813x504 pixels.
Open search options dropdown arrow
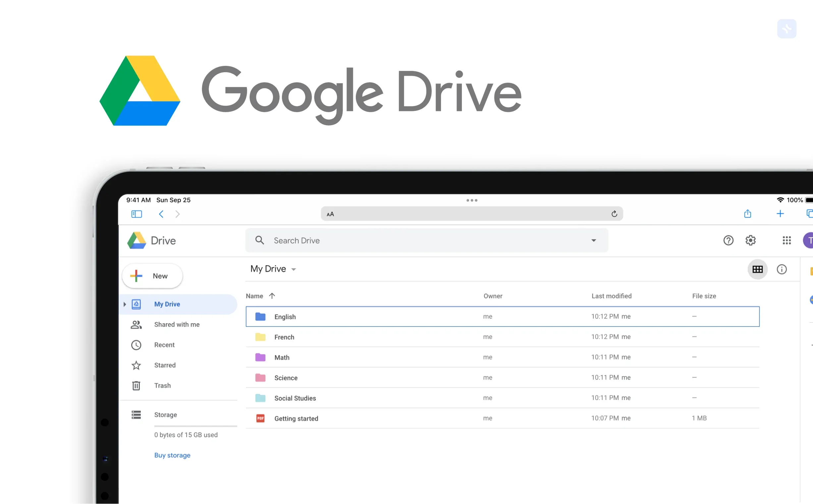593,240
